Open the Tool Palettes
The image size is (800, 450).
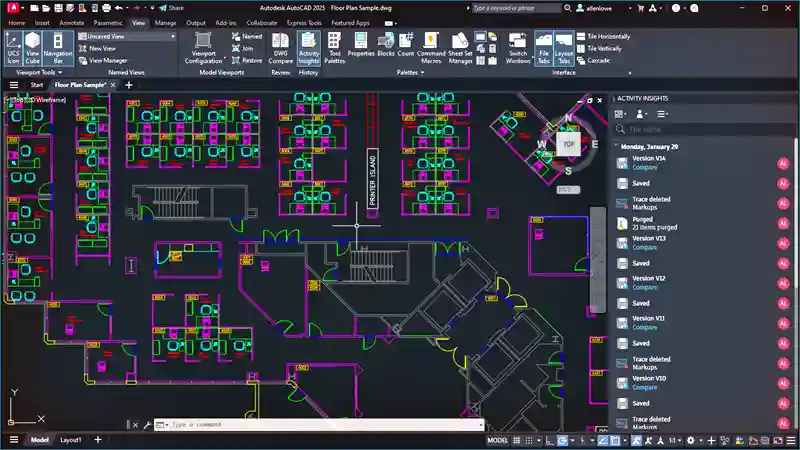tap(335, 47)
